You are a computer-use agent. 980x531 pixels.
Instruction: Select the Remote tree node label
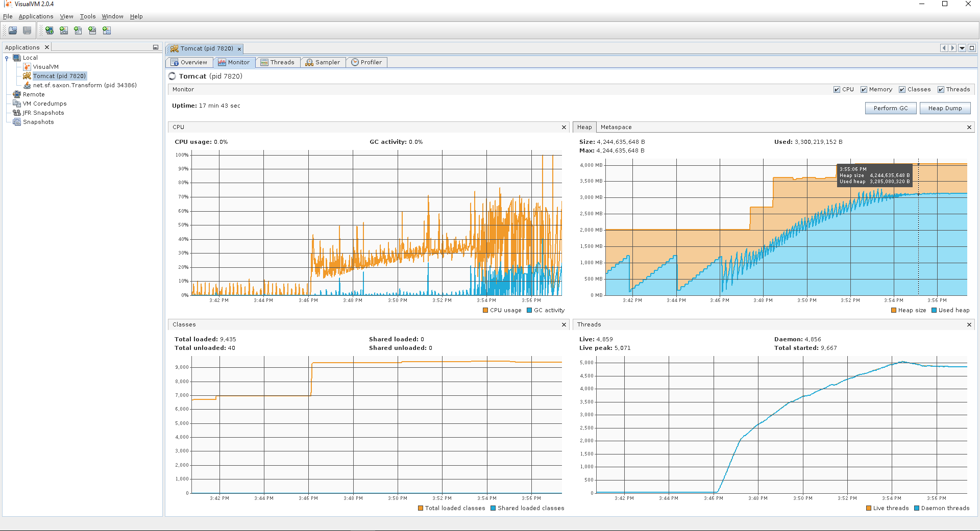tap(34, 94)
